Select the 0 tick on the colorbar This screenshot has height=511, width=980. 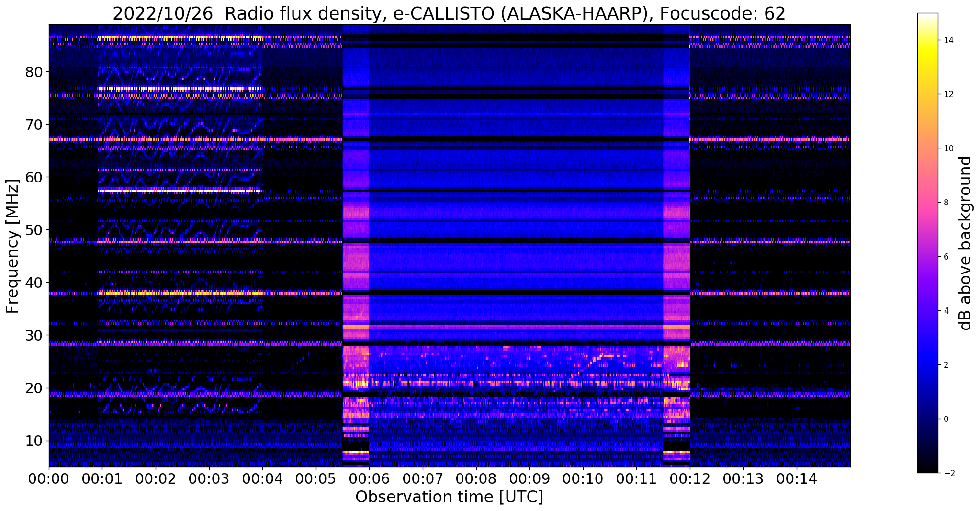pyautogui.click(x=946, y=419)
